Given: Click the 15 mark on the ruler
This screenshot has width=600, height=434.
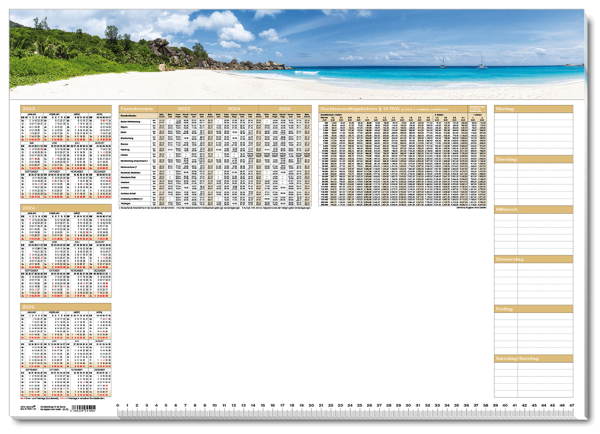Looking at the screenshot, I should coord(263,405).
